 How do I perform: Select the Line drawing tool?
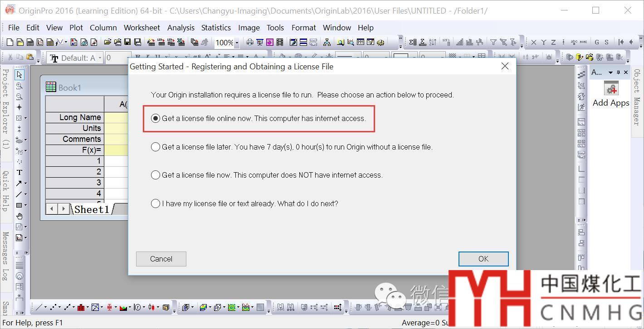[x=19, y=194]
